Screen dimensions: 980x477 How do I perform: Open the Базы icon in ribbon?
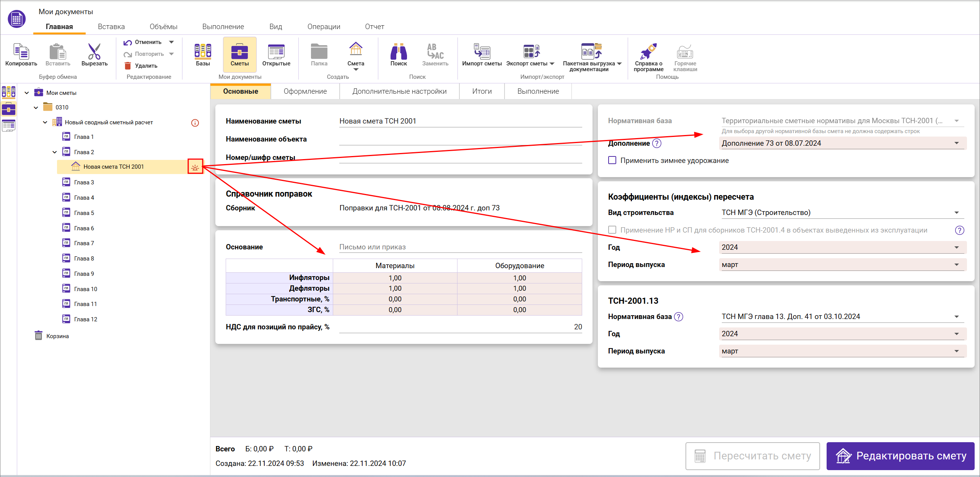(x=203, y=52)
